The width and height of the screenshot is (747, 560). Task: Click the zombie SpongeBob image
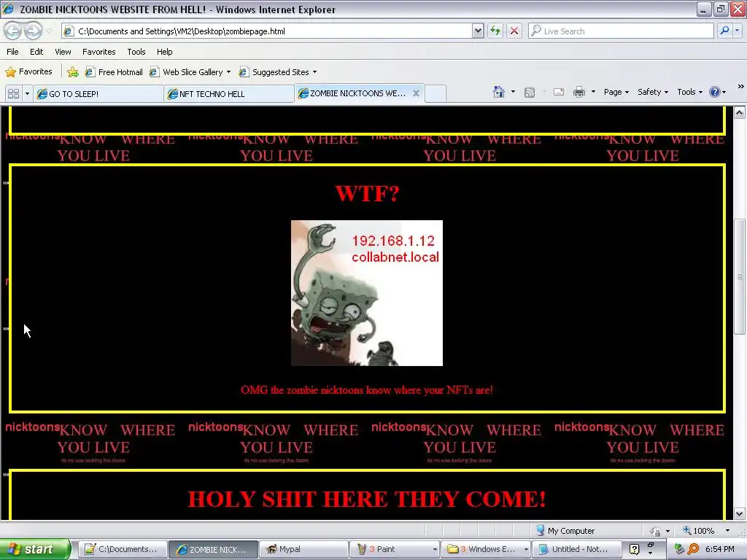click(367, 293)
